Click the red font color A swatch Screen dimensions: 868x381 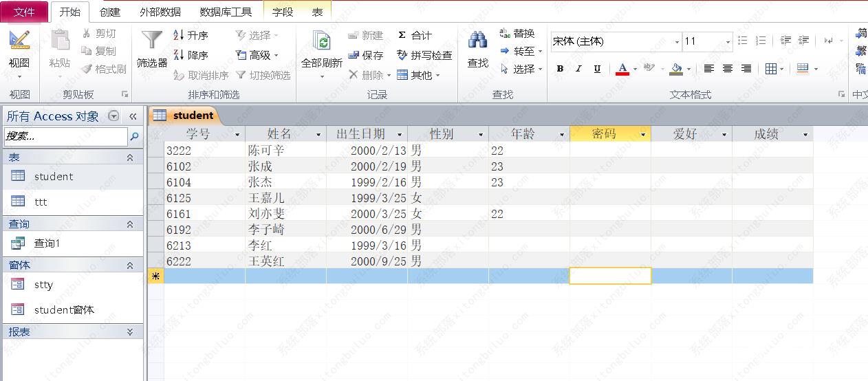622,68
